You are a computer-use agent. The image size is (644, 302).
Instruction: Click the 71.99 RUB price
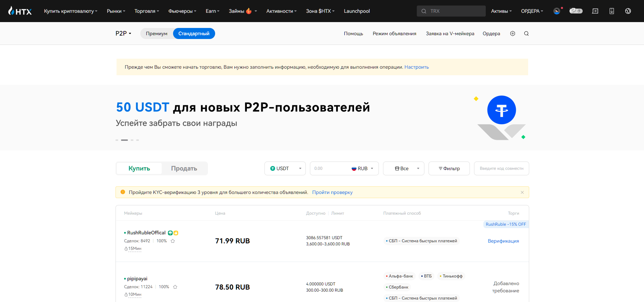232,241
